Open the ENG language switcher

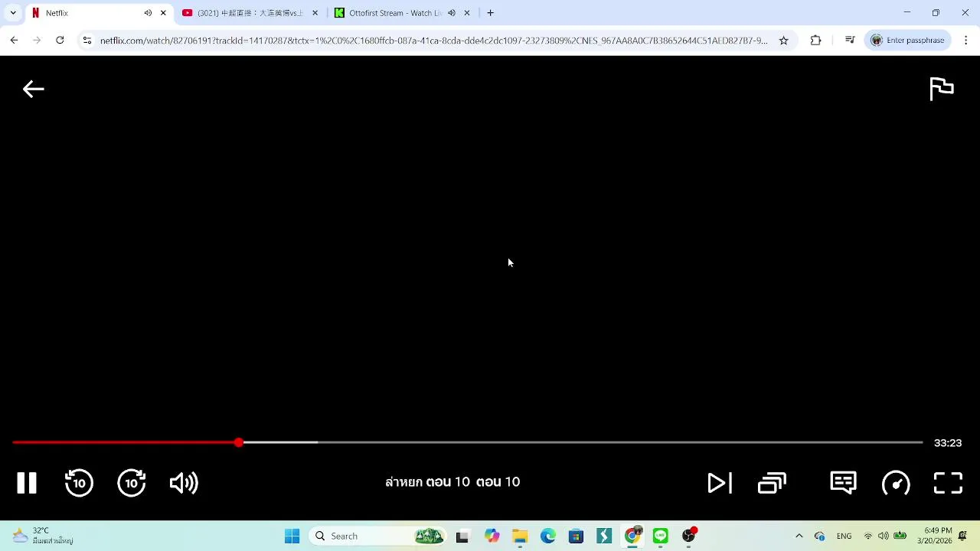[844, 536]
